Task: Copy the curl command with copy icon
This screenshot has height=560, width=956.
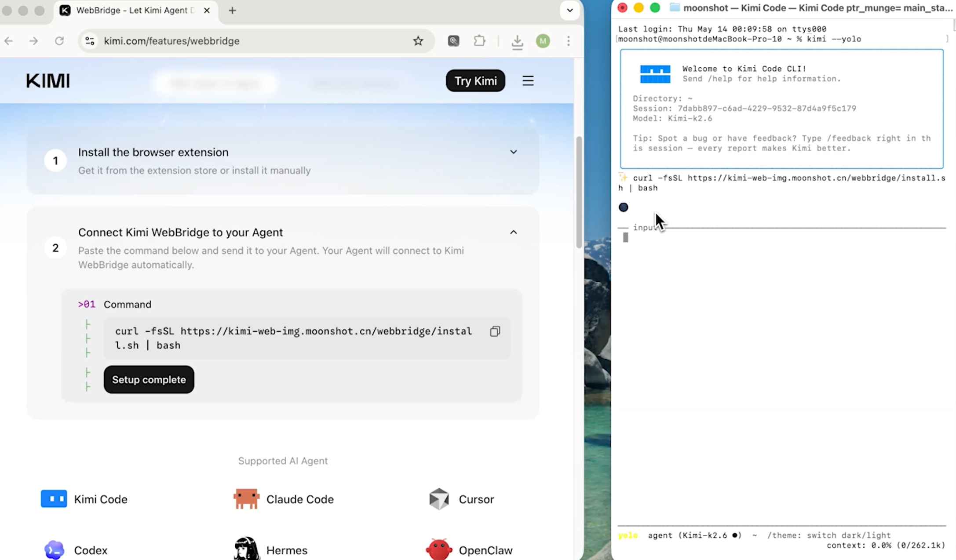Action: (495, 331)
